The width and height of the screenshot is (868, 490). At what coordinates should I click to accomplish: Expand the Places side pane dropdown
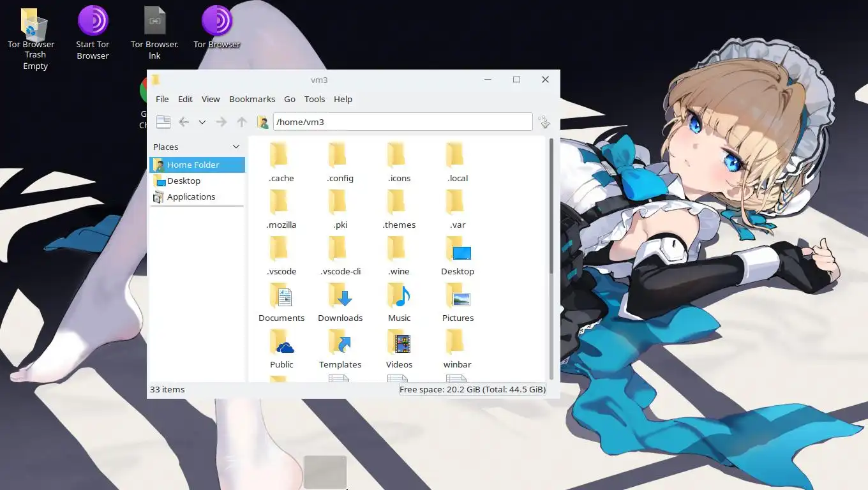point(236,147)
